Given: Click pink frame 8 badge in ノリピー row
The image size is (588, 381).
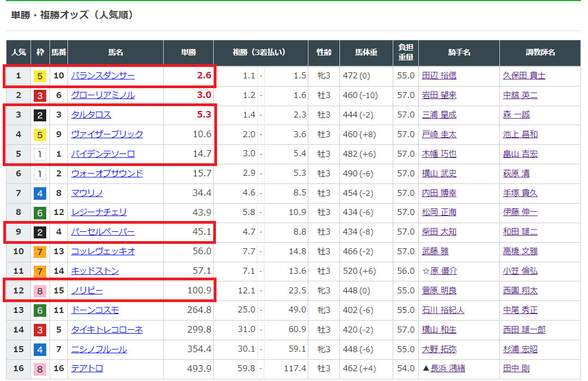Looking at the screenshot, I should click(40, 291).
